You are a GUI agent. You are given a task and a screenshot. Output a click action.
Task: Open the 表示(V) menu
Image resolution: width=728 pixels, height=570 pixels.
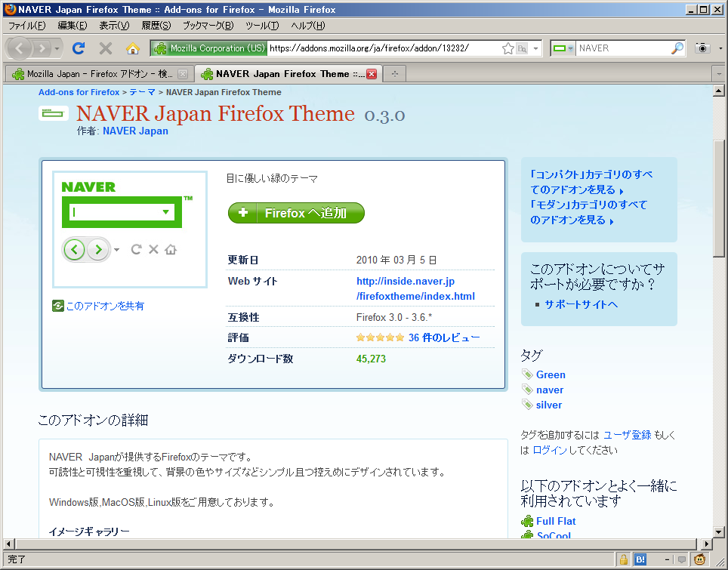pos(114,26)
